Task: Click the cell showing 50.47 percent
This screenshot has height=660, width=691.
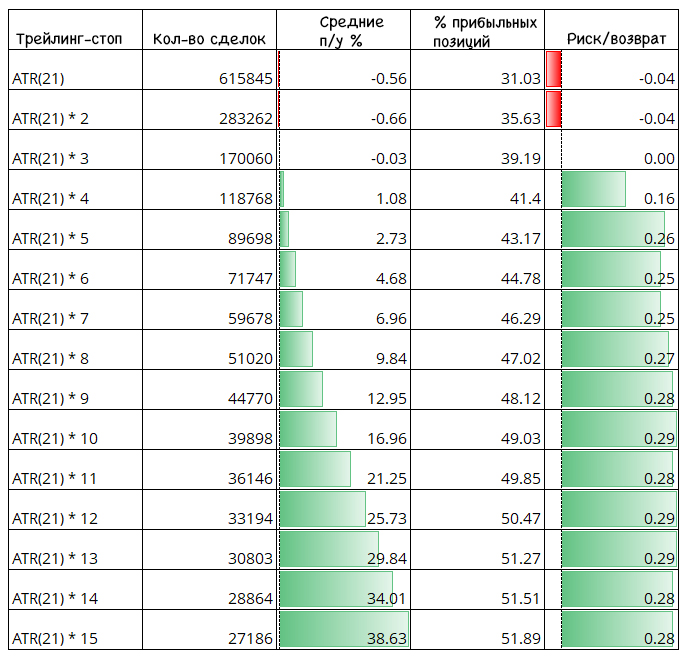Action: point(477,510)
